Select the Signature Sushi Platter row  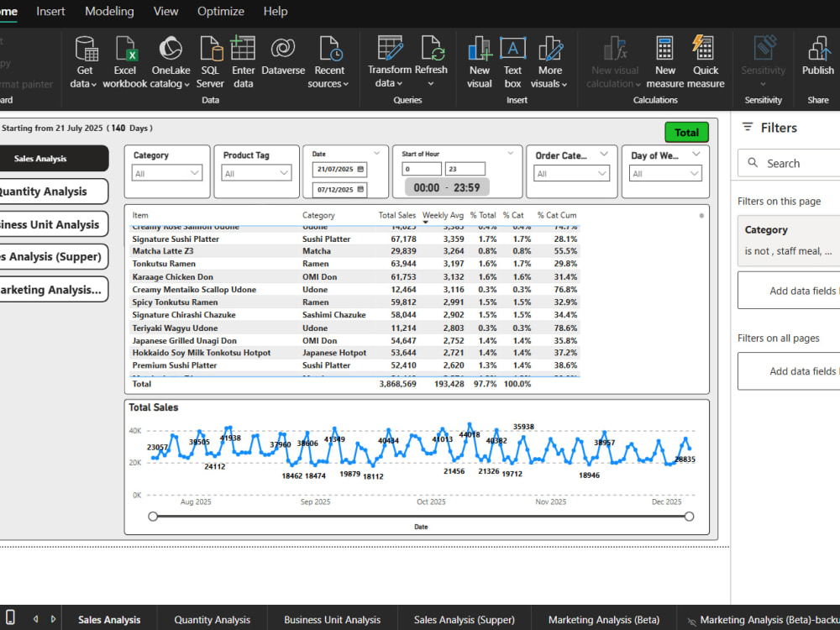(x=354, y=239)
